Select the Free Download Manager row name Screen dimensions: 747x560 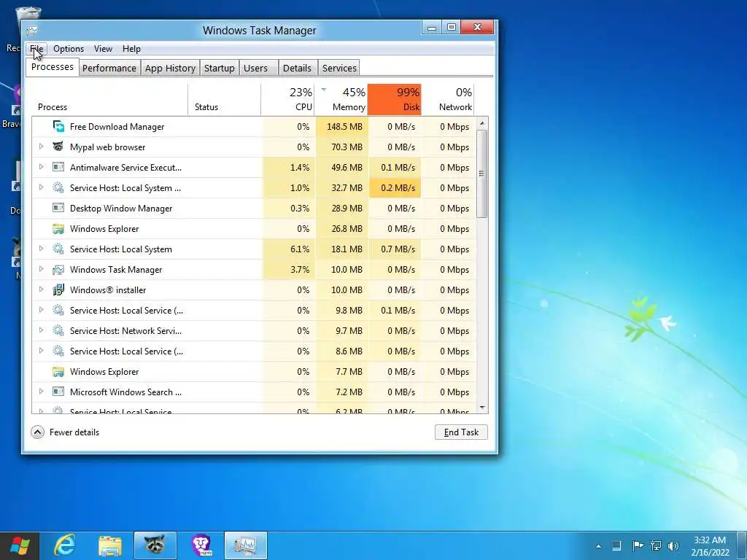(x=117, y=127)
